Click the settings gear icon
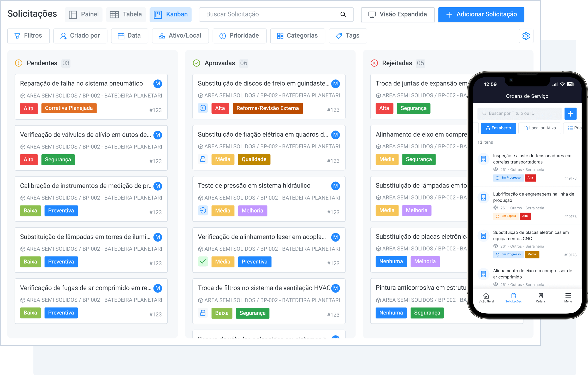 [526, 36]
